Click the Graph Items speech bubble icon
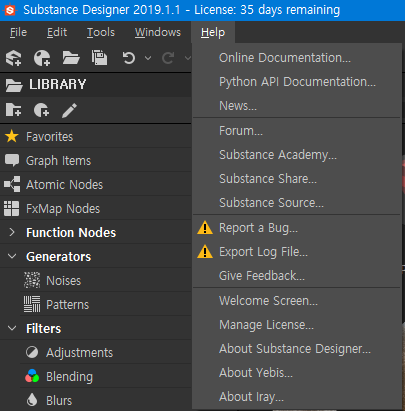405x411 pixels. pos(12,160)
